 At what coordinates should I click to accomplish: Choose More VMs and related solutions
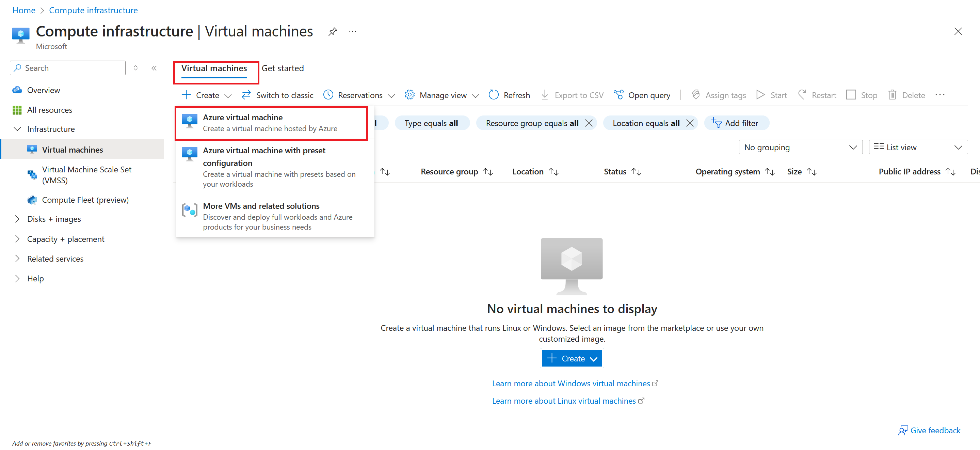275,216
